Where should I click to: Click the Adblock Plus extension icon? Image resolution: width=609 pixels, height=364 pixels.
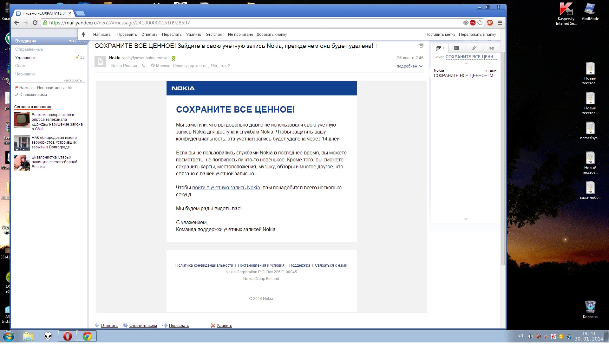489,23
